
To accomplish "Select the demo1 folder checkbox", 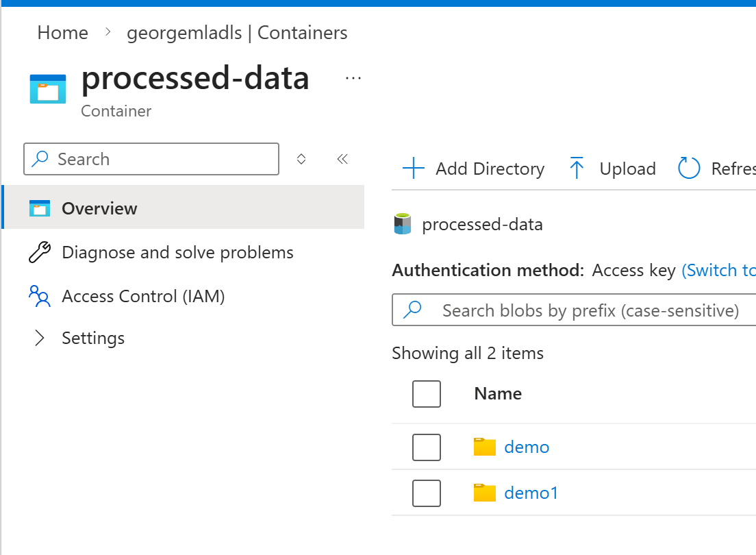I will (427, 493).
